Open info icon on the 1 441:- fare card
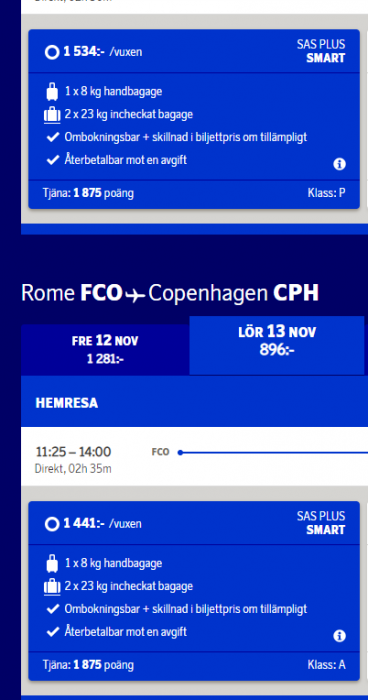 (x=339, y=636)
